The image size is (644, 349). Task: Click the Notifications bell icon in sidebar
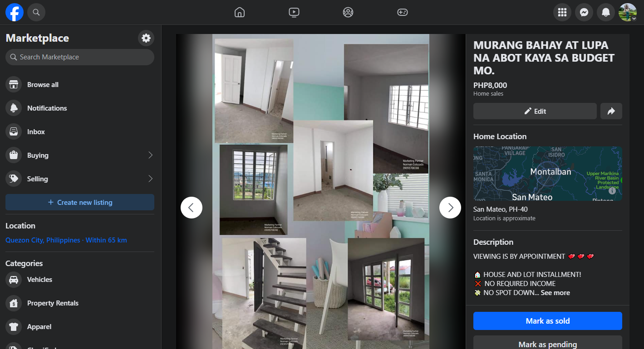(x=14, y=108)
